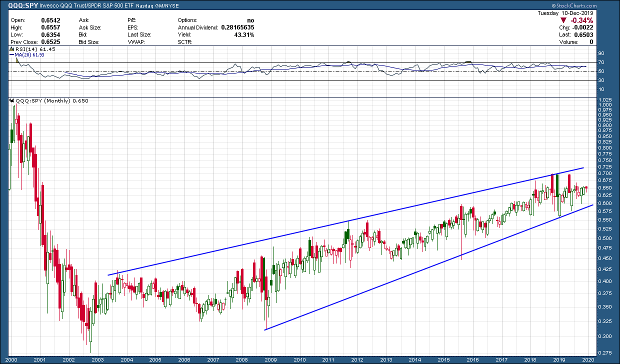The image size is (620, 364).
Task: Click the Yield value 43.31%
Action: (x=245, y=35)
